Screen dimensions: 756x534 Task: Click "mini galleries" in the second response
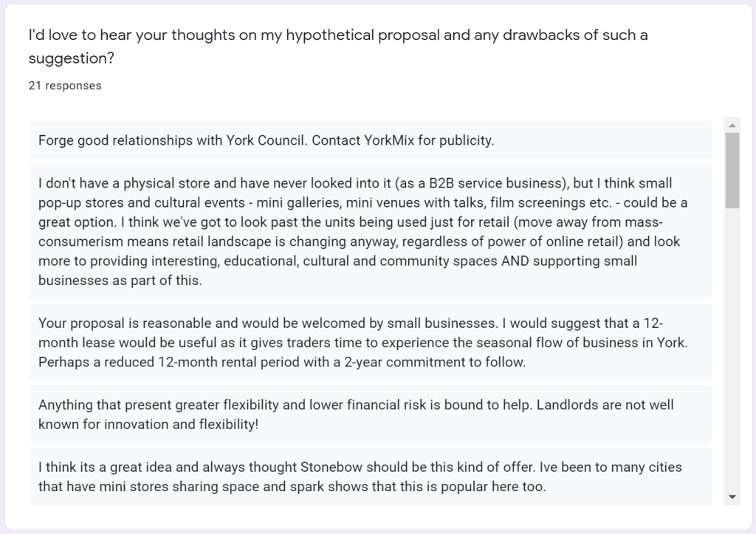275,202
